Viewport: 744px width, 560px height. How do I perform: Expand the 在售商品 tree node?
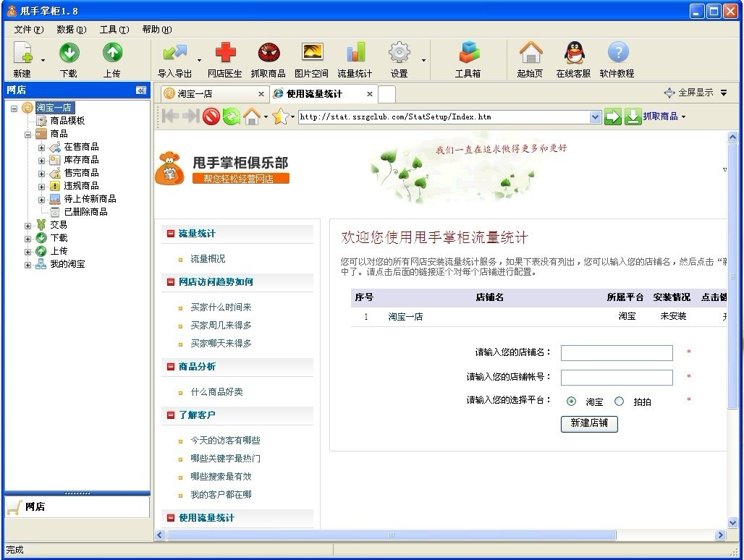[42, 148]
